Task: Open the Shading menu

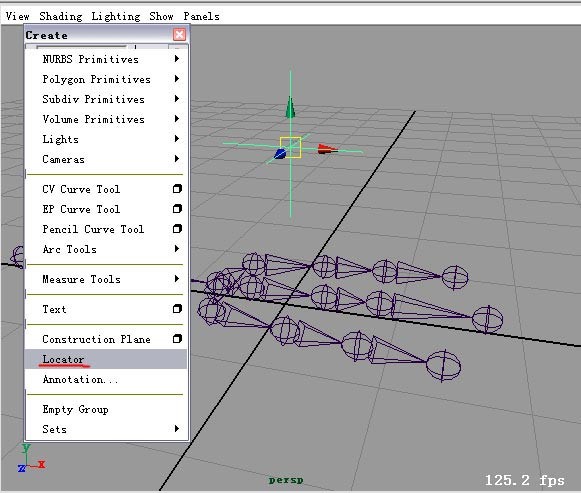Action: point(61,16)
